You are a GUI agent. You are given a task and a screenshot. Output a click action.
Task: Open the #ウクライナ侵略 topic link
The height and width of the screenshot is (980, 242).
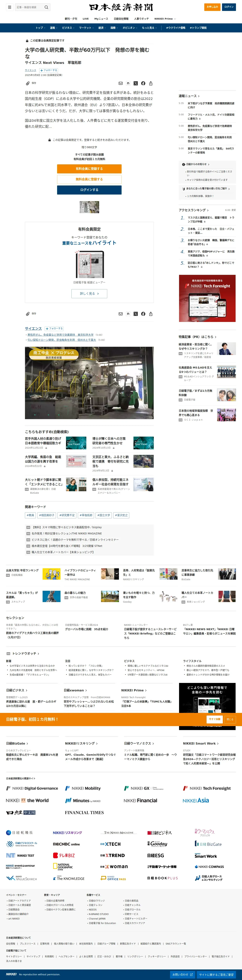[x=176, y=28]
